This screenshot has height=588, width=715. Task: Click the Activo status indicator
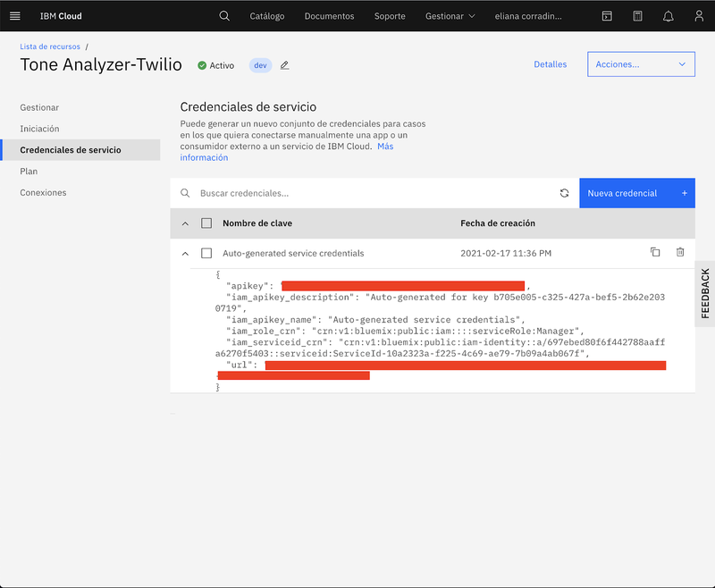pos(214,64)
